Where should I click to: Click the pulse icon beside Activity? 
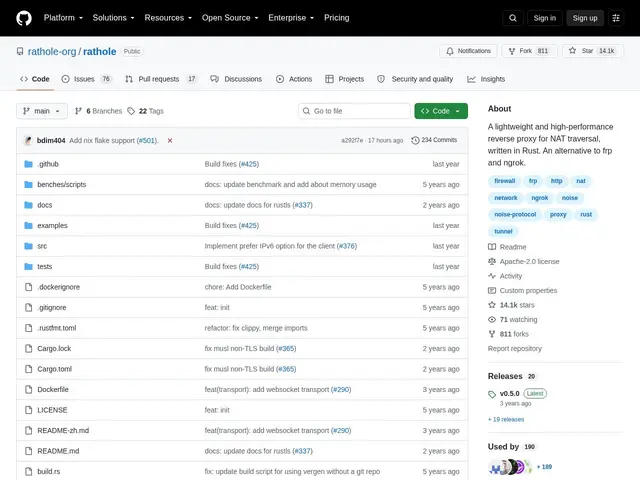492,276
